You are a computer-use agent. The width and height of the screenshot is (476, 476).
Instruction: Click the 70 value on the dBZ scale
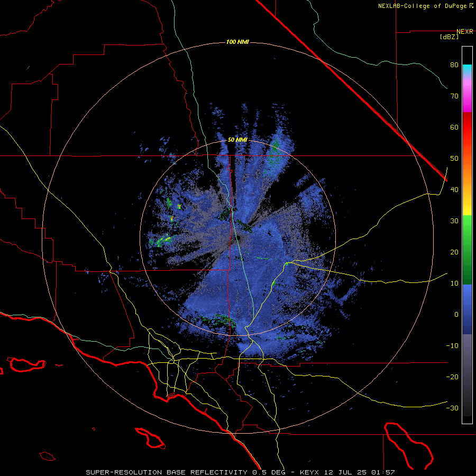(454, 96)
